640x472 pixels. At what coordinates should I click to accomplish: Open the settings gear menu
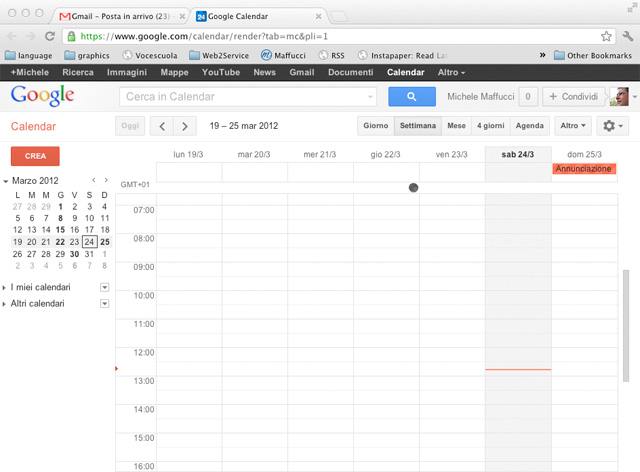pos(612,126)
